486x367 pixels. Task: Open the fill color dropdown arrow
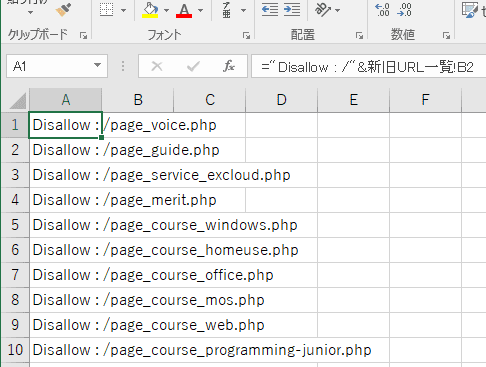(x=166, y=10)
